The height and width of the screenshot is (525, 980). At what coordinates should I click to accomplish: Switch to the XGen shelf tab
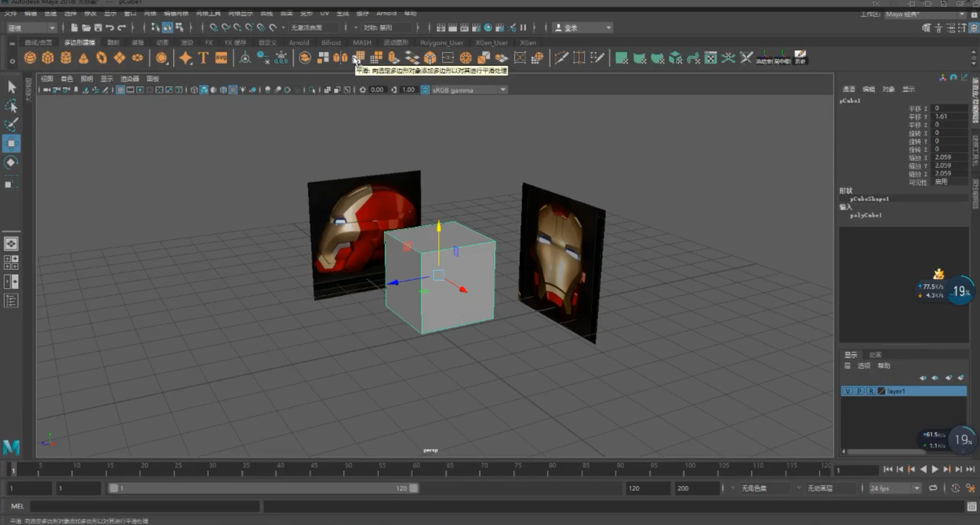click(x=528, y=43)
